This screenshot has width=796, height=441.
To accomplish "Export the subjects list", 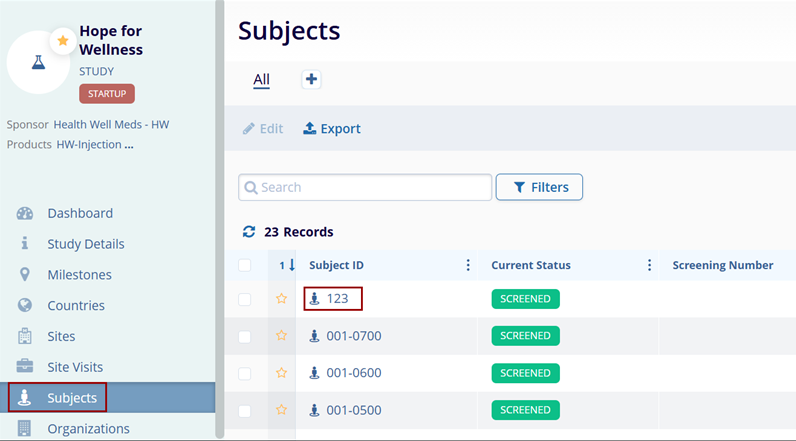I will pos(331,129).
